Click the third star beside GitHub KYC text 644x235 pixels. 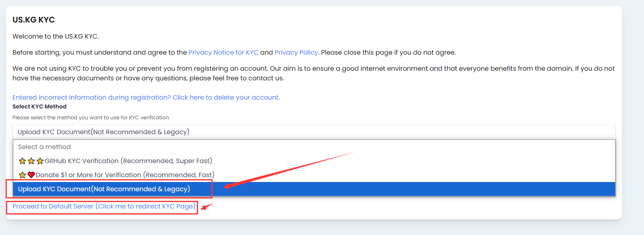[40, 161]
